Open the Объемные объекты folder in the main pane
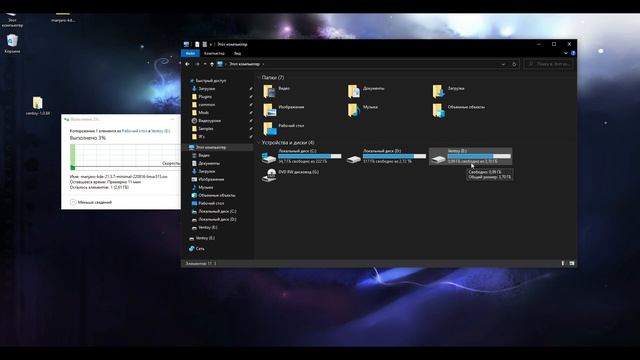640x360 pixels. tap(459, 110)
